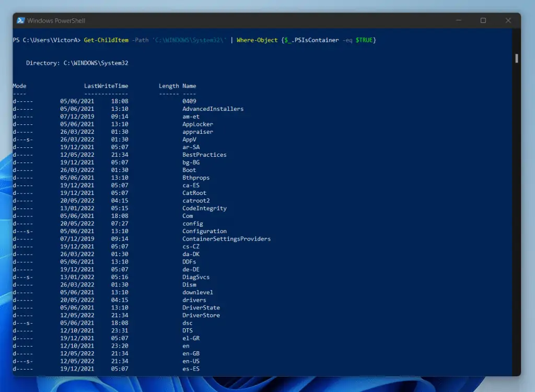Click the en-US folder name
The image size is (535, 392).
(191, 361)
